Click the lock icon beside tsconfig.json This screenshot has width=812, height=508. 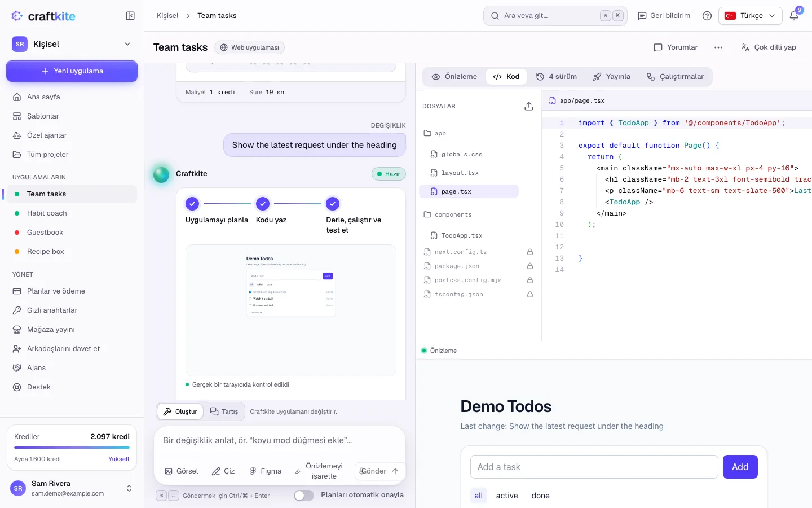click(530, 294)
